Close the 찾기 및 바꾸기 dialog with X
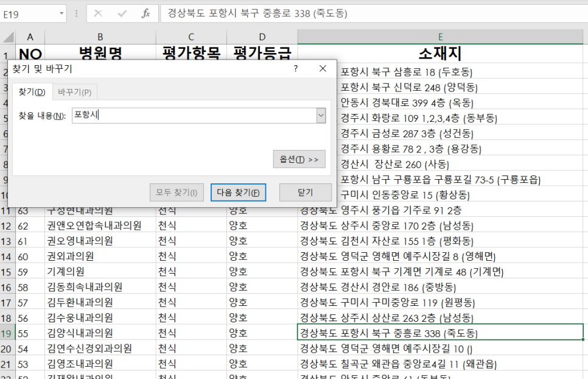Image resolution: width=588 pixels, height=379 pixels. tap(323, 69)
